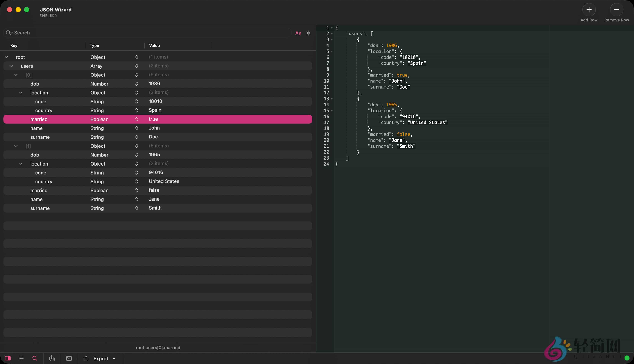Viewport: 634px width, 364px height.
Task: Select the dob key in [0] object
Action: (34, 84)
